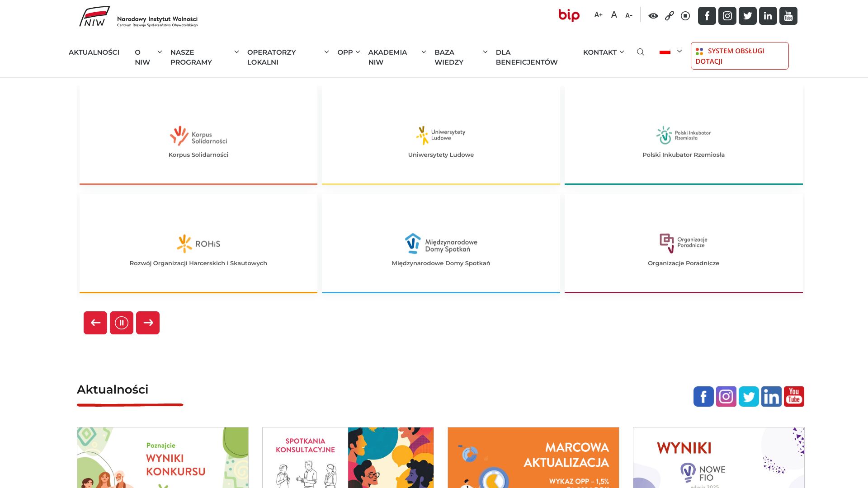
Task: Pause the programs carousel
Action: (122, 323)
